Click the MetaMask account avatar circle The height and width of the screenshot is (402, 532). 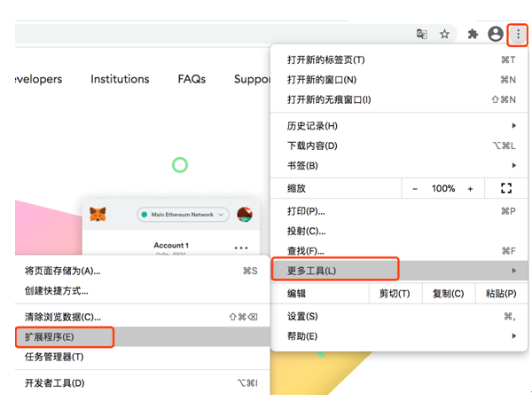(x=245, y=215)
